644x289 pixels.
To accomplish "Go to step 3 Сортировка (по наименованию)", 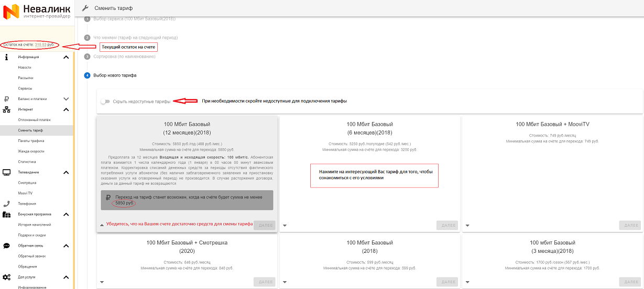I will (x=120, y=57).
